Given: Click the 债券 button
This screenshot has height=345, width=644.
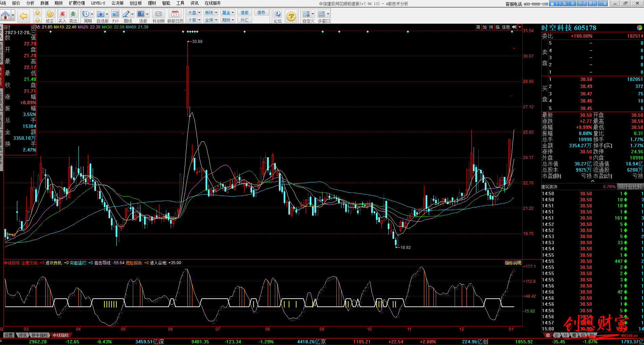Looking at the screenshot, I should [x=261, y=13].
